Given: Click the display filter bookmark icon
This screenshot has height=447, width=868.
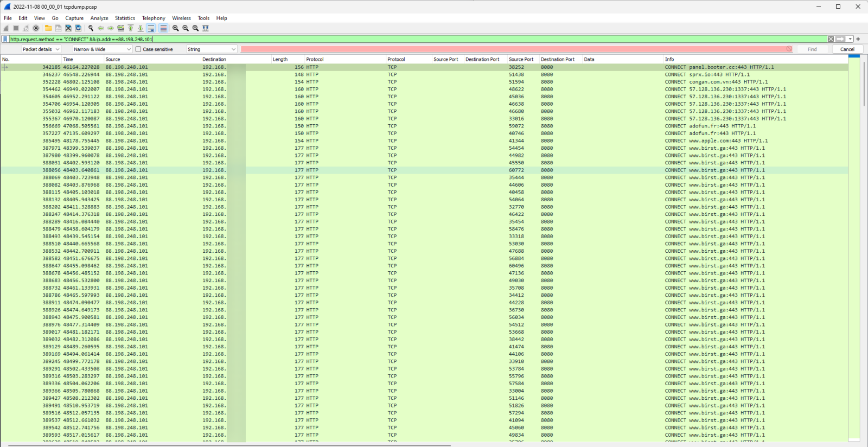Looking at the screenshot, I should (x=5, y=39).
